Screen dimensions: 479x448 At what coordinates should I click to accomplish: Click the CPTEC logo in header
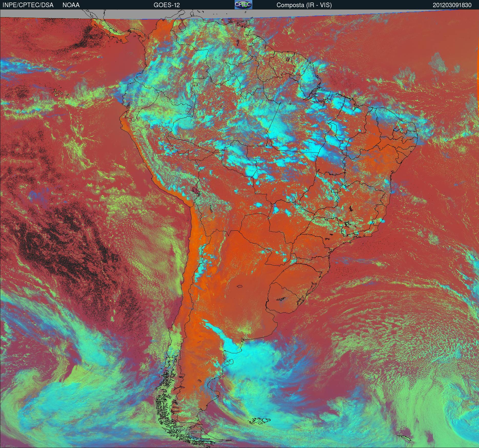[243, 5]
